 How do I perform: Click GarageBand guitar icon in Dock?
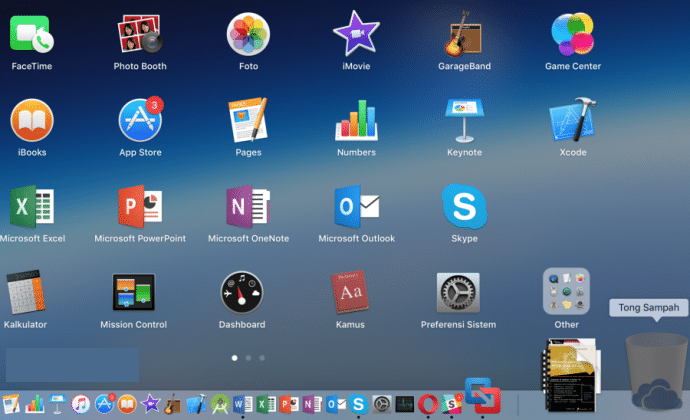(172, 404)
